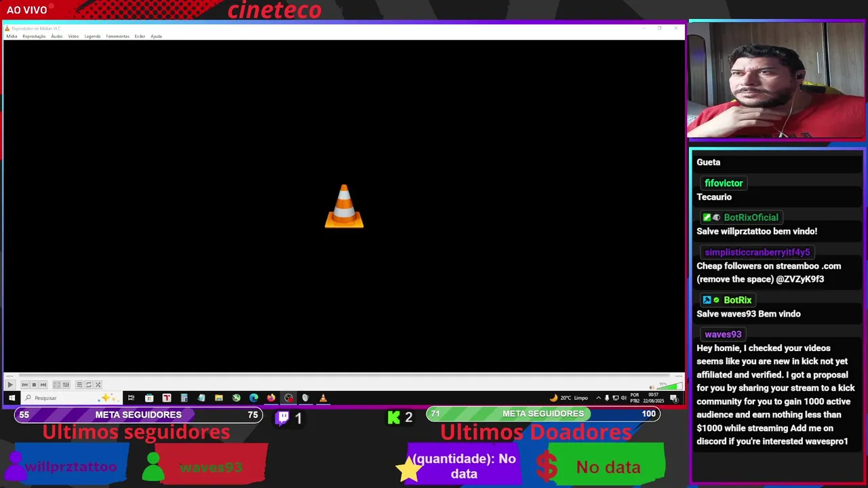Toggle the VLC playlist view
The height and width of the screenshot is (488, 868).
[x=79, y=385]
